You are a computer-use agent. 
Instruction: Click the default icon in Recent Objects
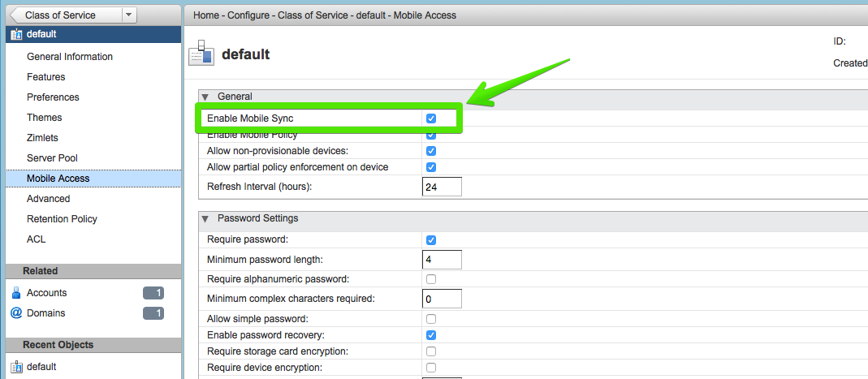pos(16,367)
